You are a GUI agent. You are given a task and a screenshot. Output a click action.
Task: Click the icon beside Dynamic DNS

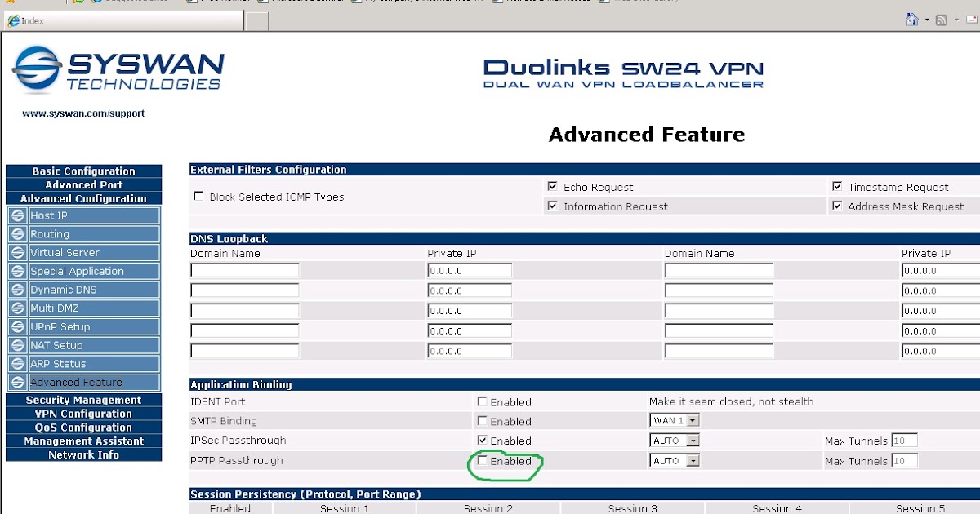pyautogui.click(x=18, y=290)
